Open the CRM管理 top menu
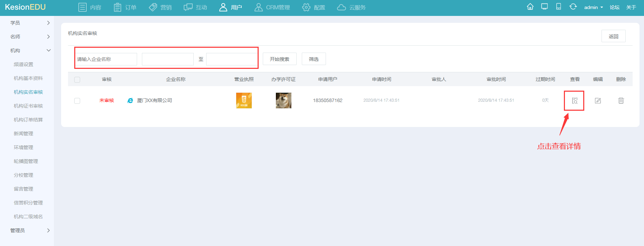This screenshot has height=246, width=644. pyautogui.click(x=272, y=7)
